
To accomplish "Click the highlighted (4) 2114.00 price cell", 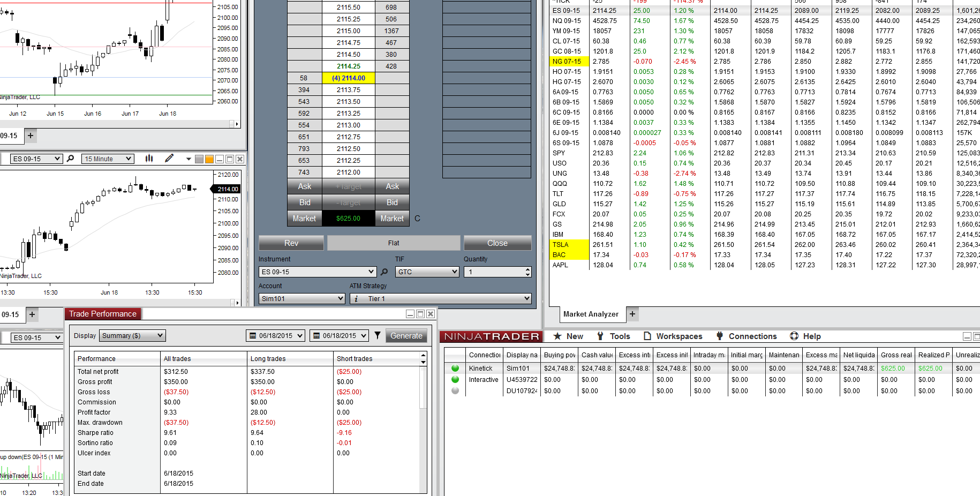I will click(x=349, y=78).
